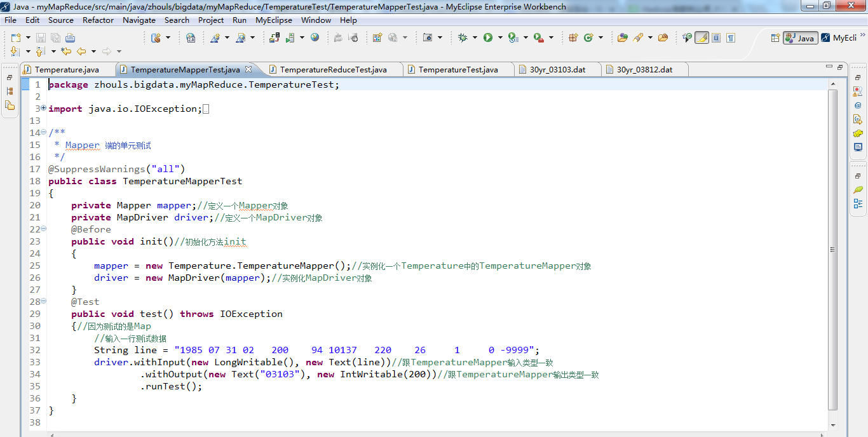Image resolution: width=868 pixels, height=437 pixels.
Task: Restore the right-side view stack
Action: click(x=858, y=77)
